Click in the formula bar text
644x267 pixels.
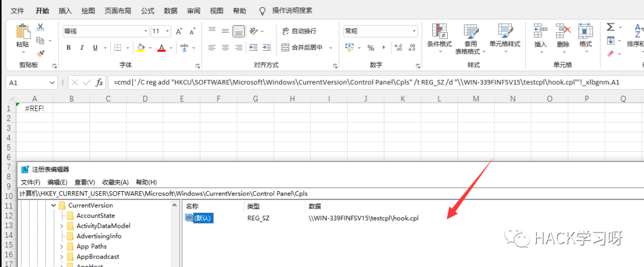tap(367, 82)
